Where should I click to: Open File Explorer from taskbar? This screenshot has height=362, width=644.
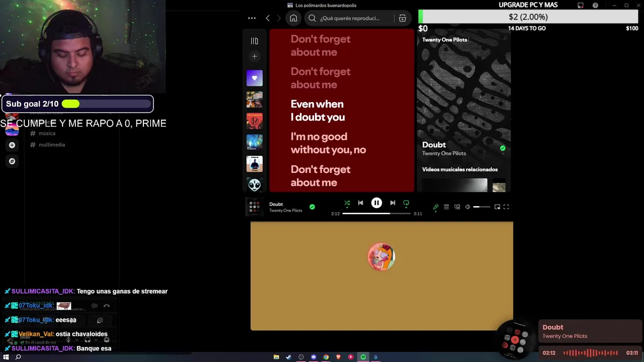coord(276,357)
